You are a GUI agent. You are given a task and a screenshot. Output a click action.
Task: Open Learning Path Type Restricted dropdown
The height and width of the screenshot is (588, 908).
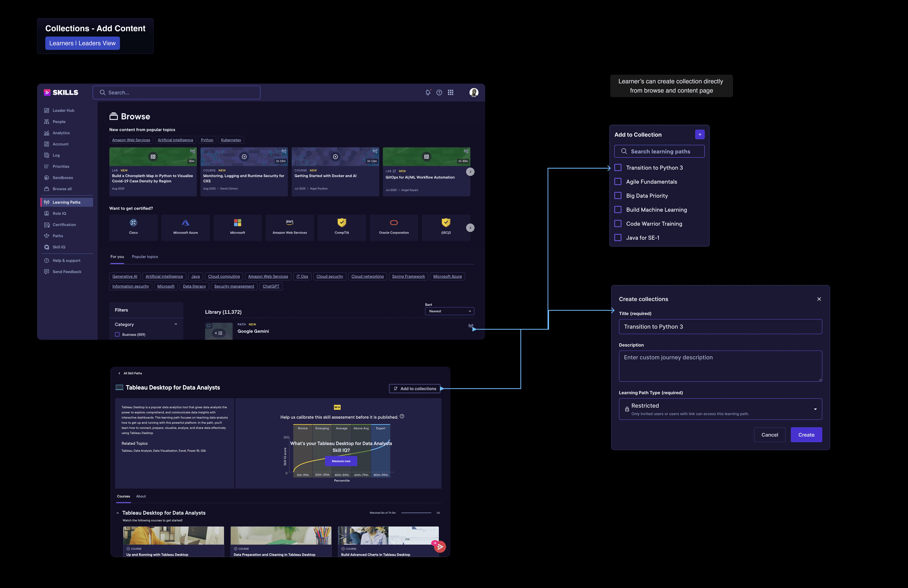tap(720, 409)
